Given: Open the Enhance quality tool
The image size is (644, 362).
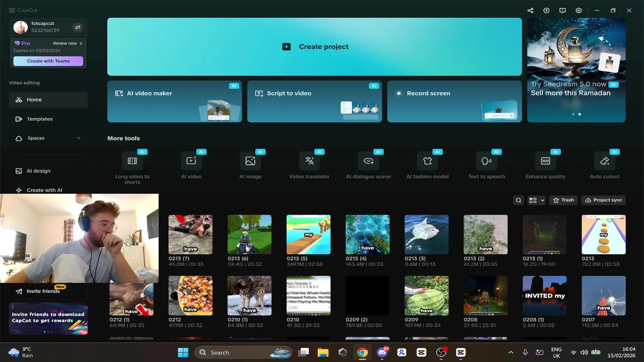Looking at the screenshot, I should click(x=545, y=165).
